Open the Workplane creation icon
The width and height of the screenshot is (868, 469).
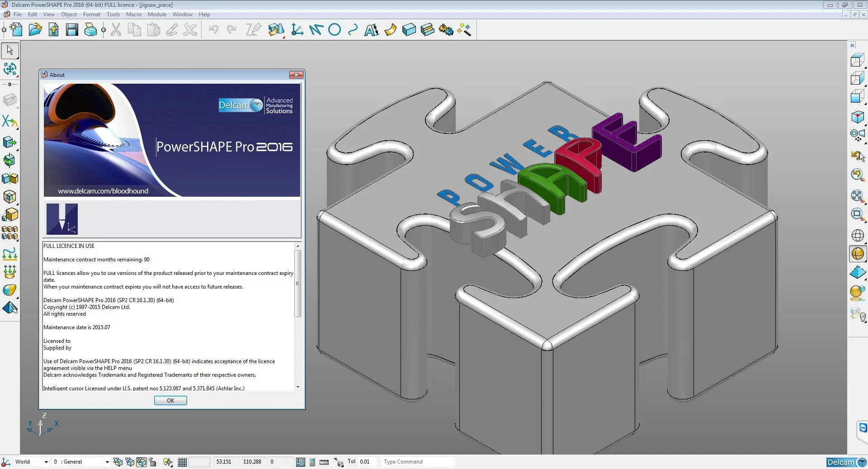tap(297, 30)
